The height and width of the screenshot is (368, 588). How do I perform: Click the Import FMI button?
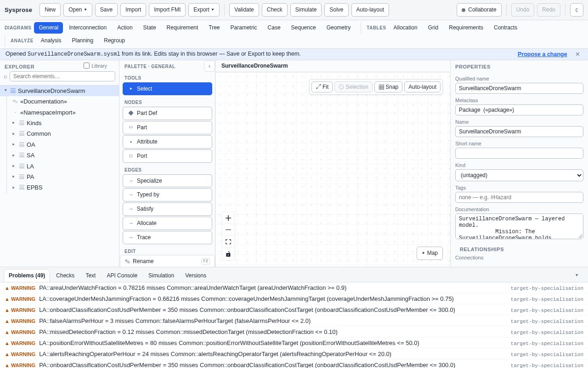(167, 10)
